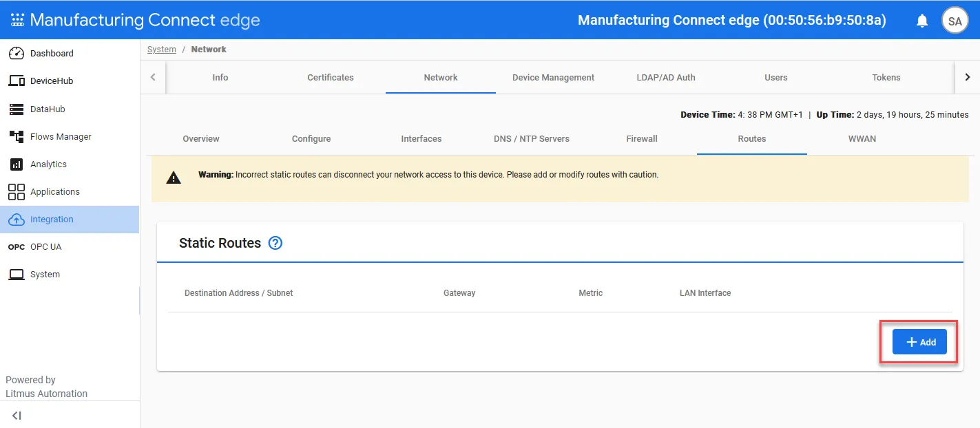Click the DeviceHub sidebar icon

(x=17, y=81)
